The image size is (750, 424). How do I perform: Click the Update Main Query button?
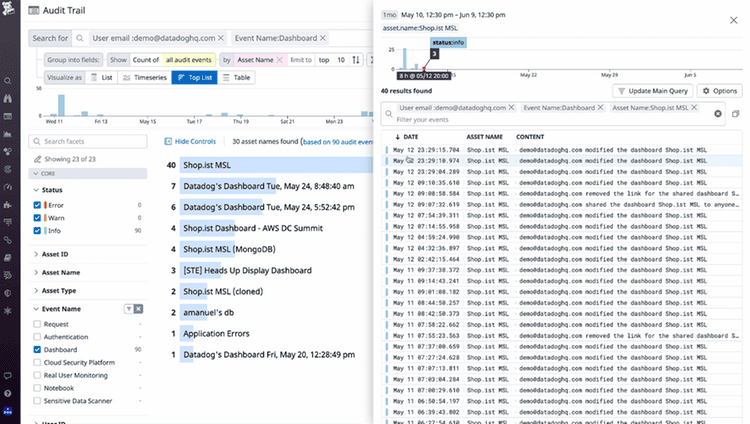click(x=653, y=91)
